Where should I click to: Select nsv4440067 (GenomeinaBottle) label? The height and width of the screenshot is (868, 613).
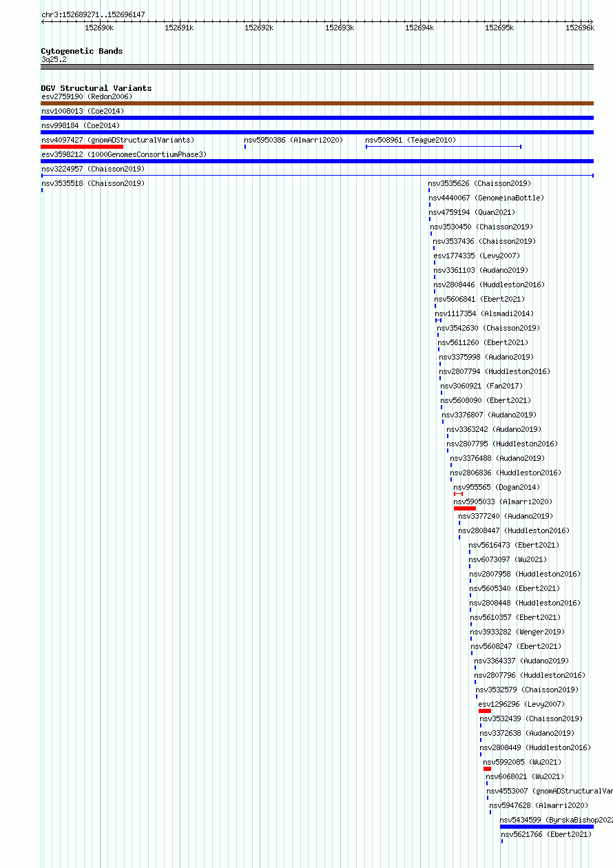(x=486, y=198)
